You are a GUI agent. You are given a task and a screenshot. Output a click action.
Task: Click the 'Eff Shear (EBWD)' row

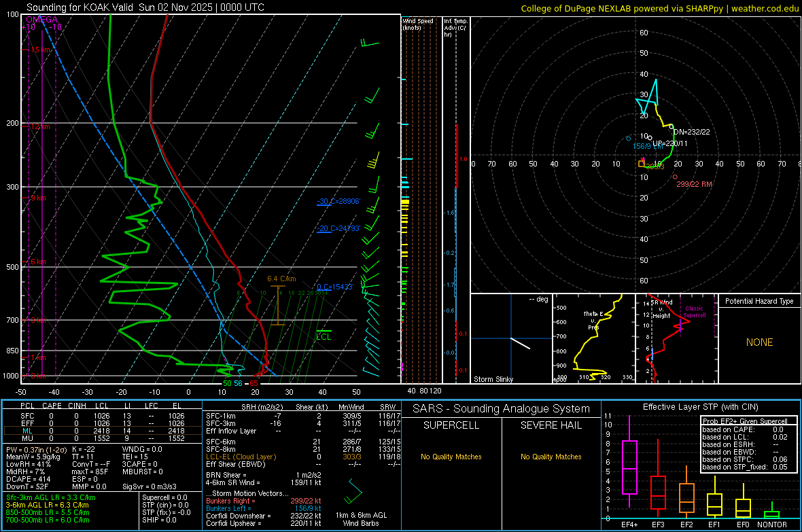click(x=303, y=465)
